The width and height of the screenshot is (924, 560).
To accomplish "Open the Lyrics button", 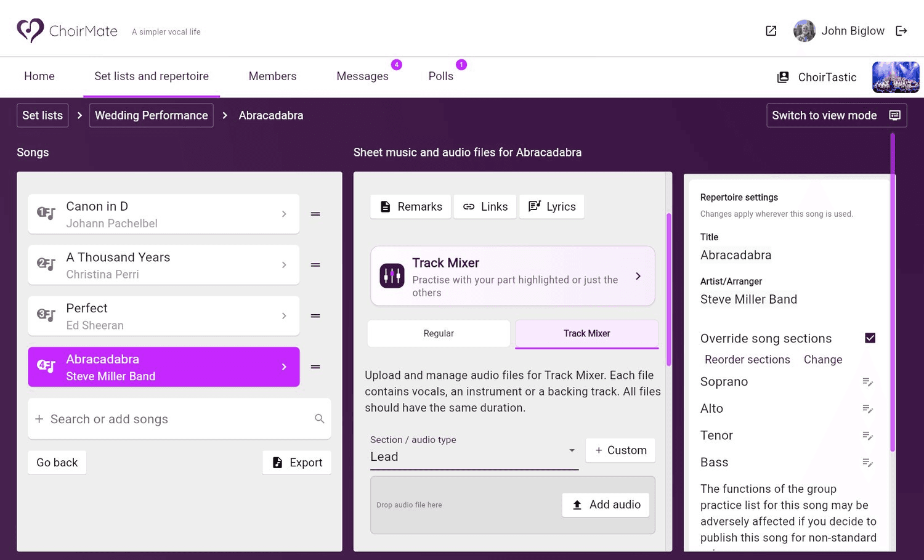I will [552, 206].
